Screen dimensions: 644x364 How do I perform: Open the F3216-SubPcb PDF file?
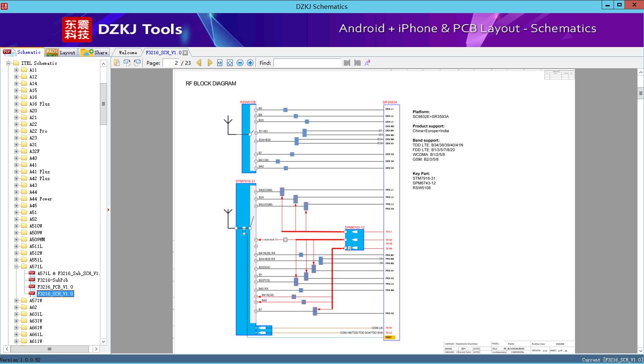[x=53, y=280]
